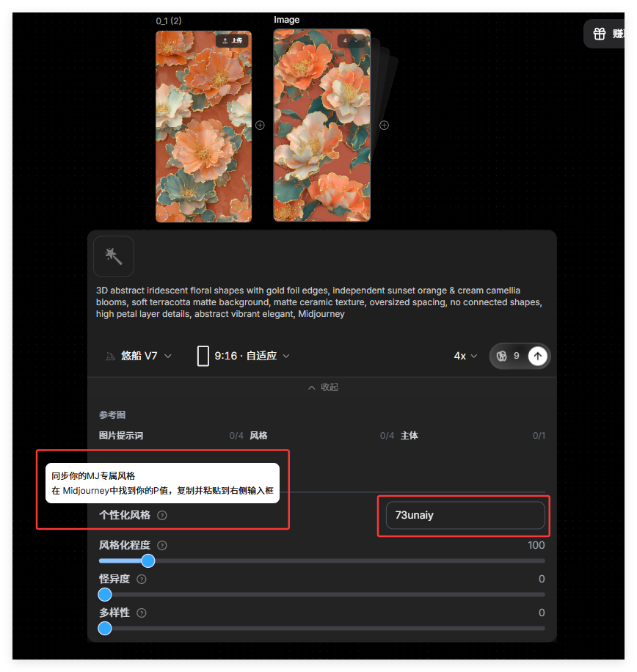Click the 怪异度 slider handle
The image size is (637, 672).
[105, 594]
